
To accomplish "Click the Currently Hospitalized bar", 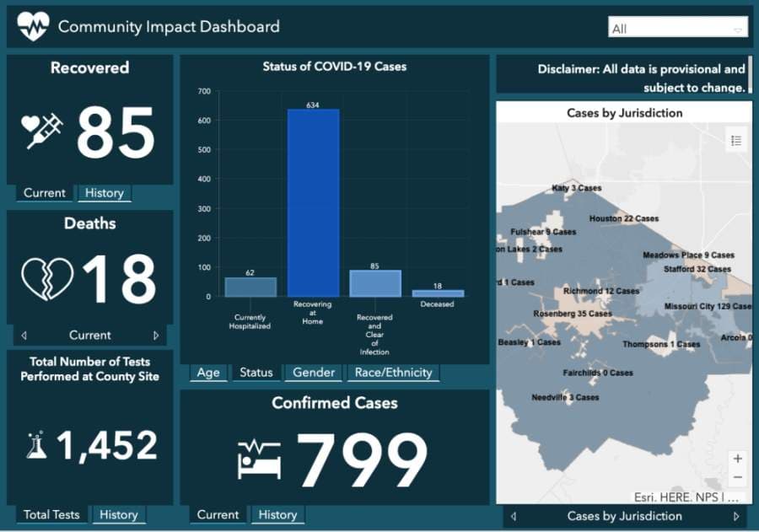I will click(x=250, y=287).
